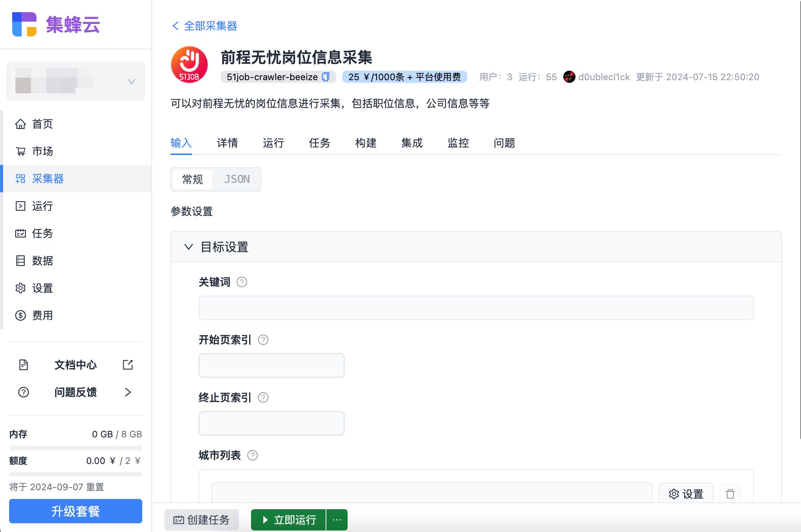
Task: Expand the 问题反馈 submenu arrow
Action: (x=128, y=392)
